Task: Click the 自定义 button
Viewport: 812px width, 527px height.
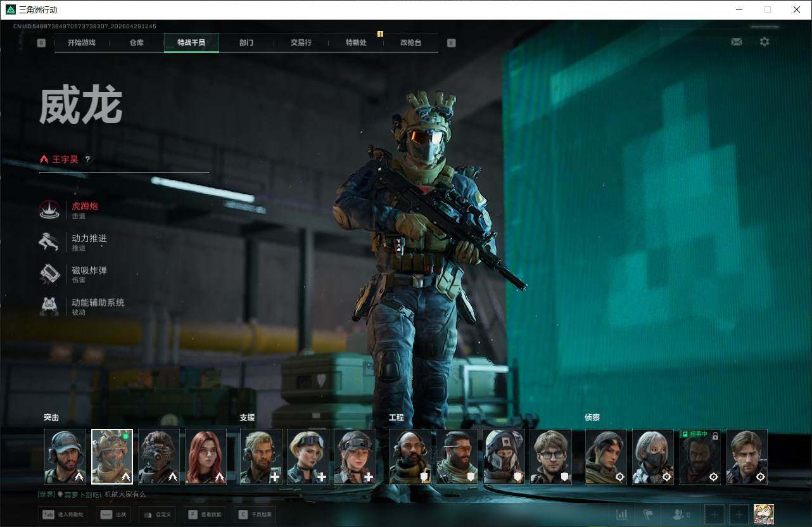Action: (156, 514)
